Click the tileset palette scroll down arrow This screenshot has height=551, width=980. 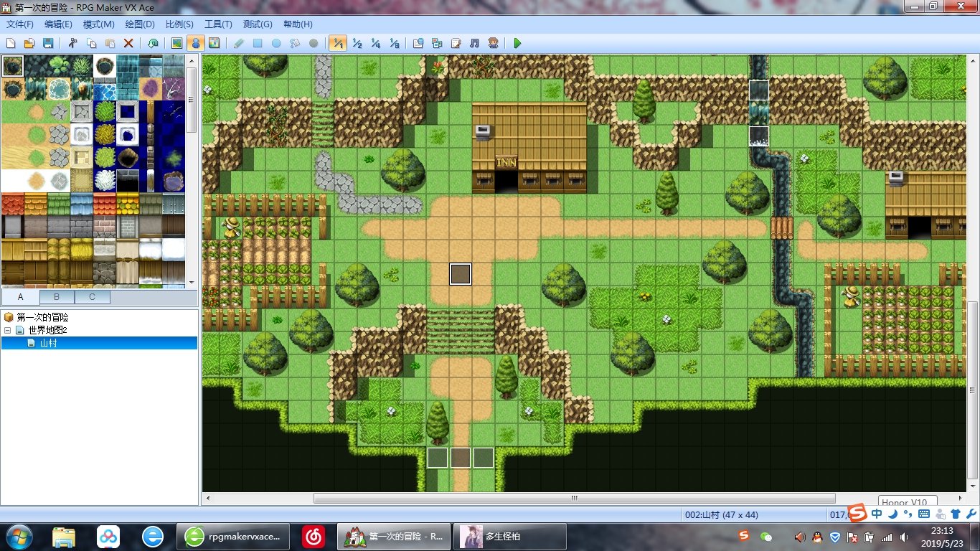pyautogui.click(x=192, y=283)
